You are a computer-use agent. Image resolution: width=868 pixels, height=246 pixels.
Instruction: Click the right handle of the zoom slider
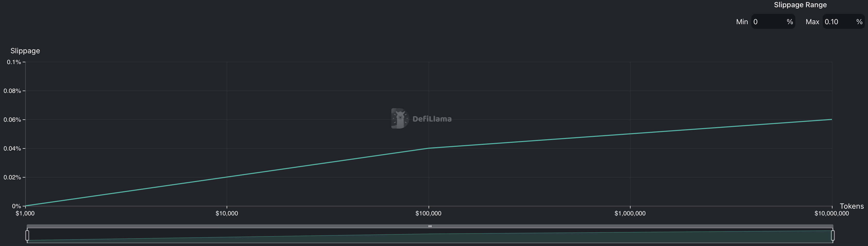pos(833,235)
